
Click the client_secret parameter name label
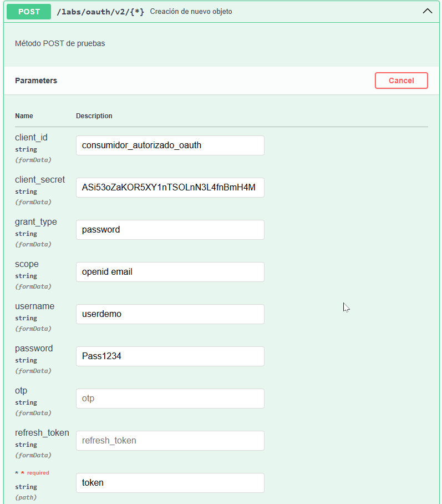[x=40, y=180]
